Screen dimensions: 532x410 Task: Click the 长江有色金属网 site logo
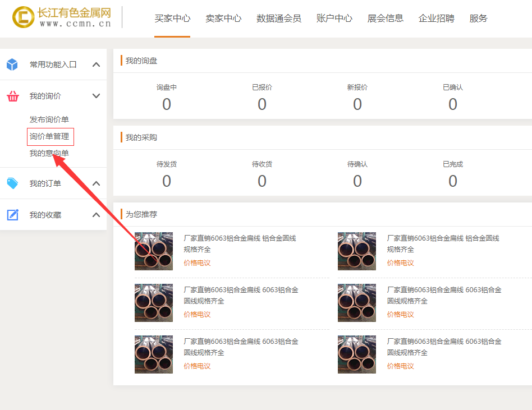click(62, 17)
